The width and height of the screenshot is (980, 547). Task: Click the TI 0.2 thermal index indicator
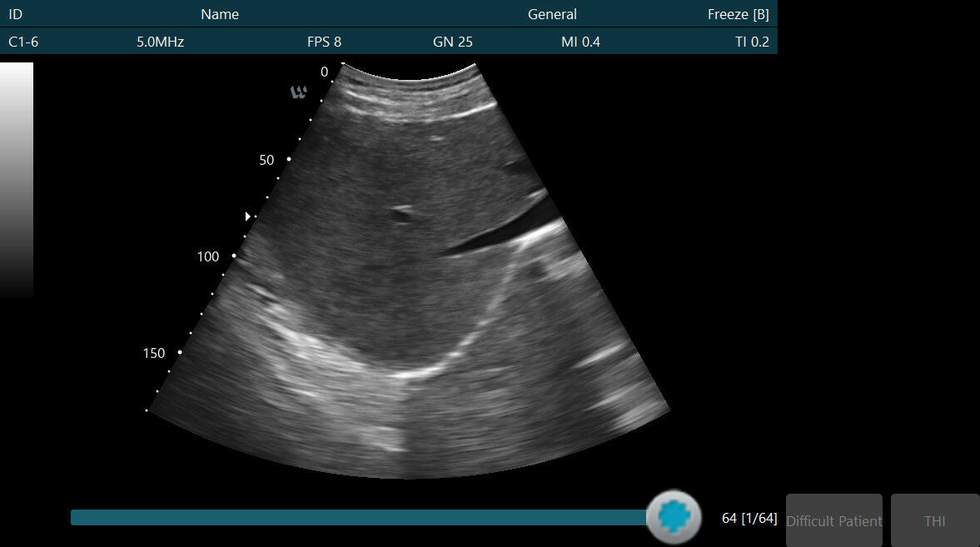tap(751, 41)
